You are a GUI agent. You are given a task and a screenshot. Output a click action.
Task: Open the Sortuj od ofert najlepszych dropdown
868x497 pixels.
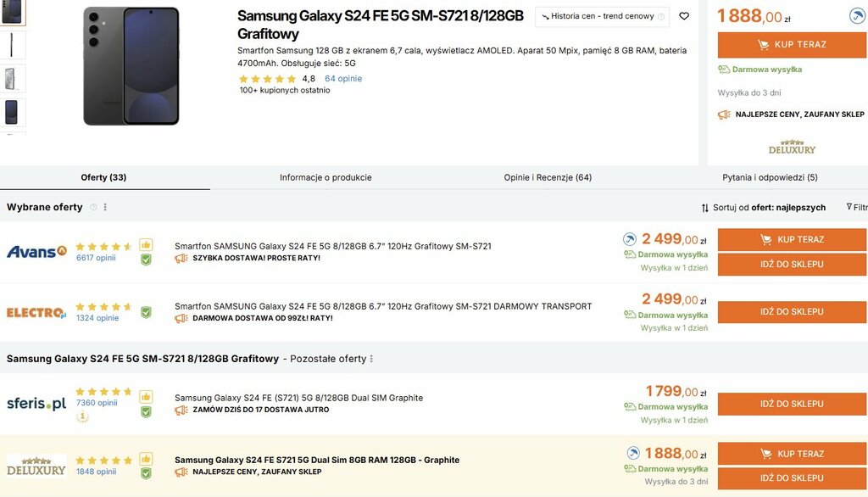(764, 207)
